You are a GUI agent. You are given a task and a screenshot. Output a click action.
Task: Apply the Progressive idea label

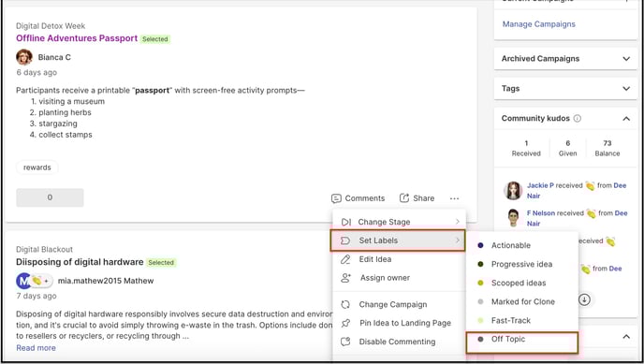pyautogui.click(x=522, y=264)
